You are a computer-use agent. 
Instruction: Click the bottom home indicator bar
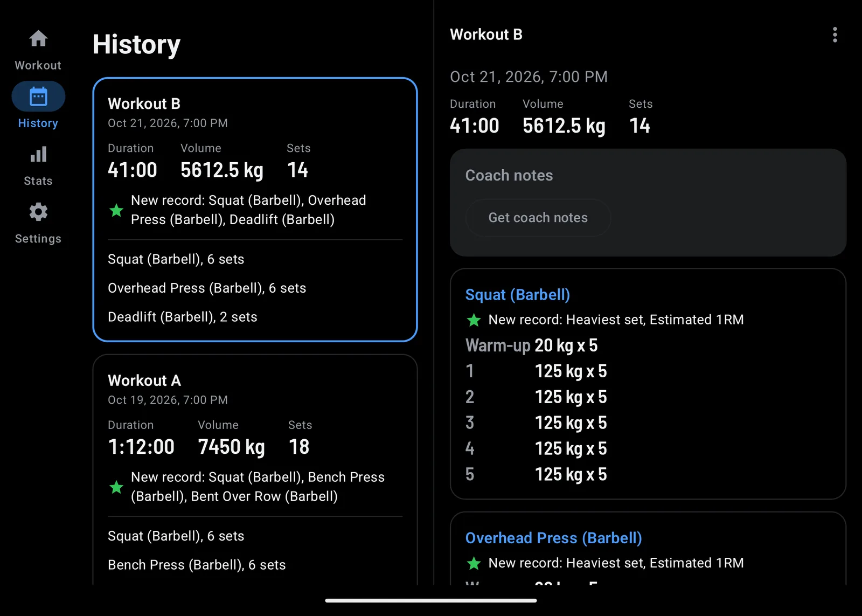431,600
